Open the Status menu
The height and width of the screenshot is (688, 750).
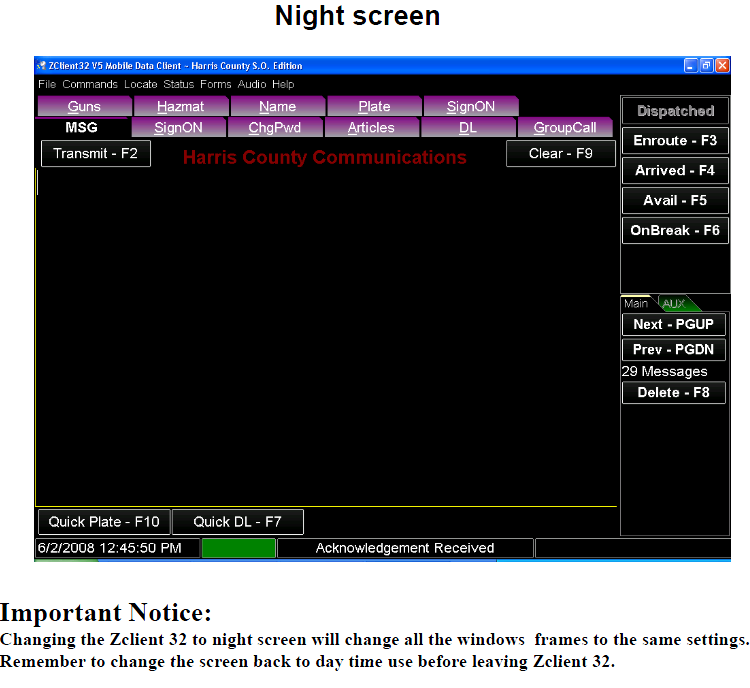click(178, 84)
